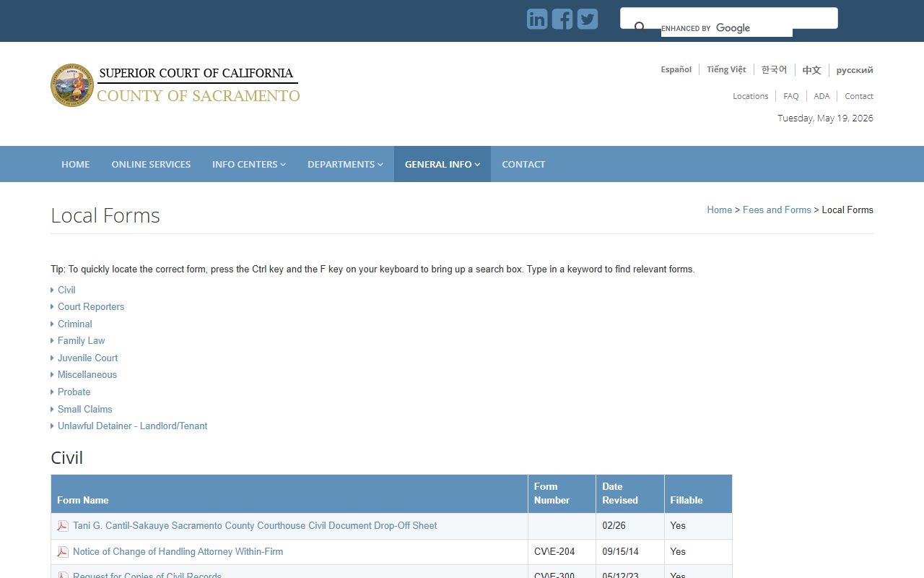Jump to Small Claims forms

pyautogui.click(x=85, y=409)
